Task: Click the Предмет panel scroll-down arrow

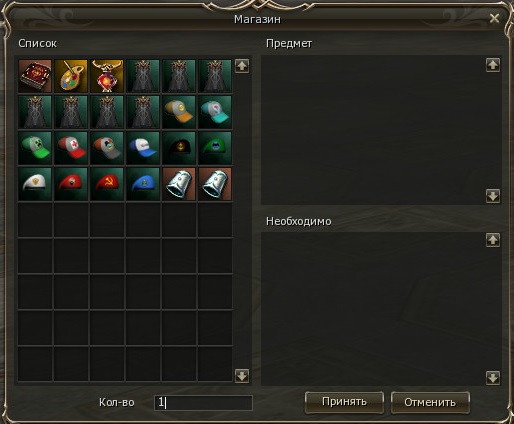Action: click(x=493, y=196)
